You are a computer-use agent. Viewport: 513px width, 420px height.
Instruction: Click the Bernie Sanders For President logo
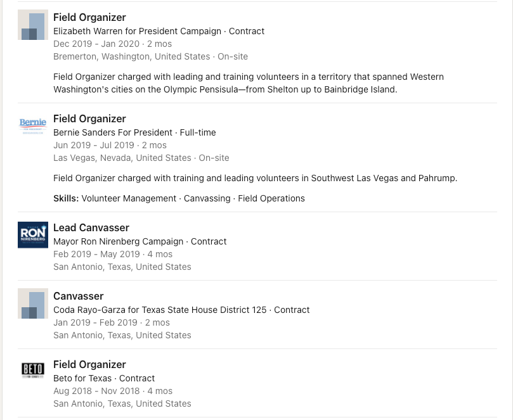tap(32, 125)
